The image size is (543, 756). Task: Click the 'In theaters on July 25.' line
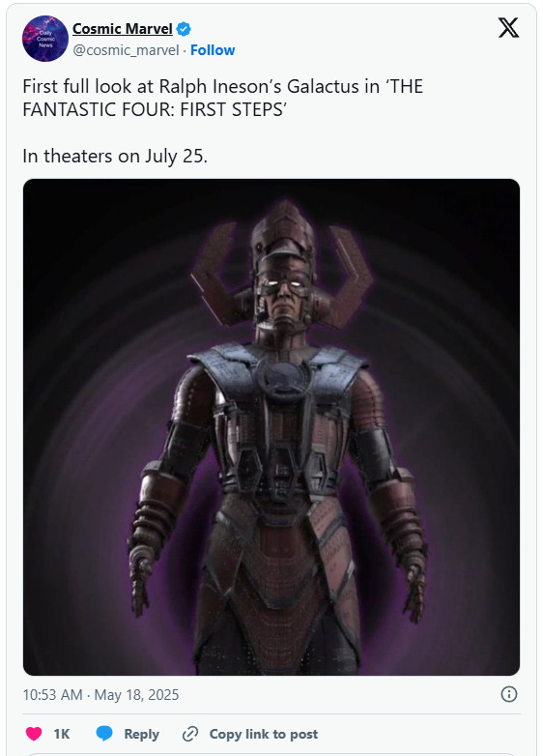(115, 157)
